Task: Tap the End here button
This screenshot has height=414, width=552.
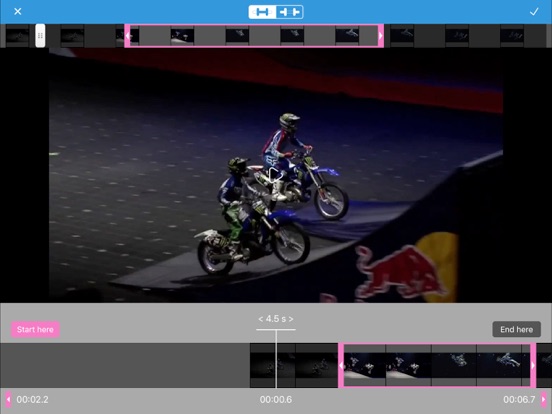Action: click(x=516, y=329)
